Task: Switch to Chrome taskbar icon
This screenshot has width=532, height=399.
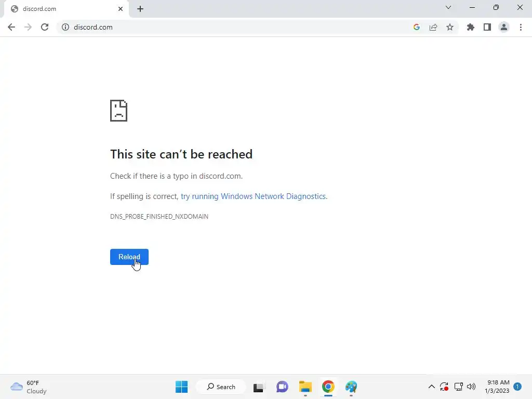Action: tap(328, 387)
